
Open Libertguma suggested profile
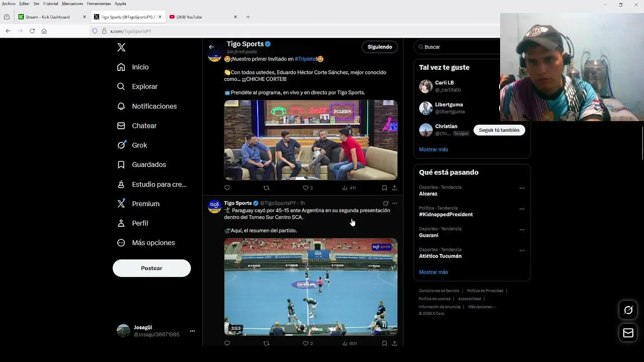coord(449,105)
